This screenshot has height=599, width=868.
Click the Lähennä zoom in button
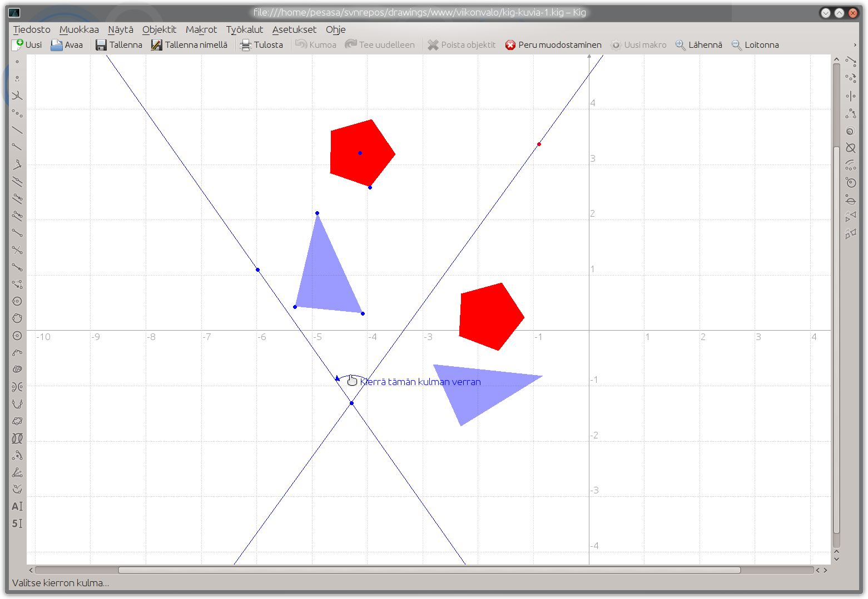pos(699,45)
